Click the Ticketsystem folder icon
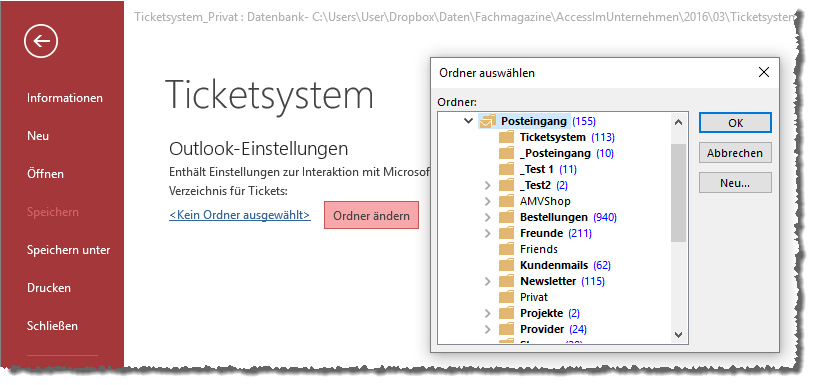Image resolution: width=815 pixels, height=385 pixels. (x=506, y=138)
